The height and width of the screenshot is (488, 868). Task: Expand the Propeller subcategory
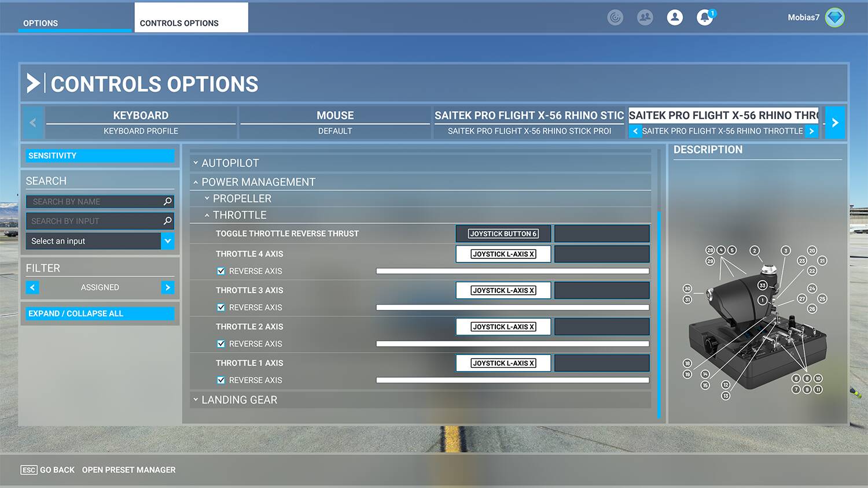click(x=421, y=198)
